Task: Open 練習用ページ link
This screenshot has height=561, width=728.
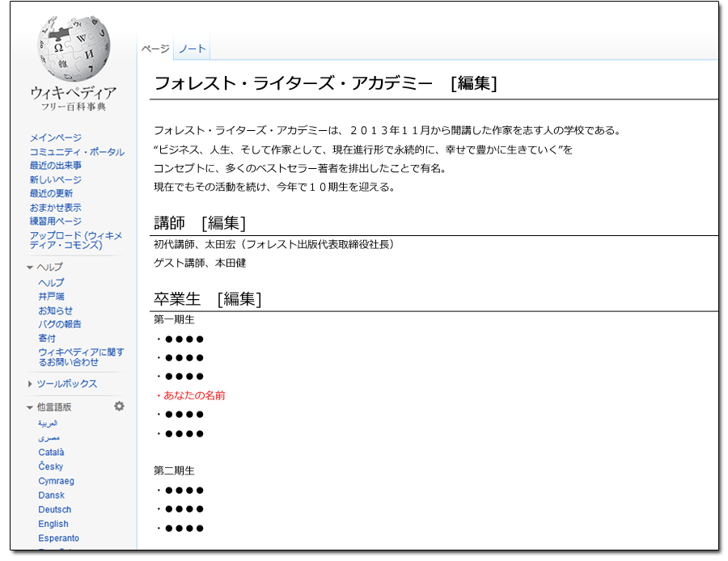Action: point(56,221)
